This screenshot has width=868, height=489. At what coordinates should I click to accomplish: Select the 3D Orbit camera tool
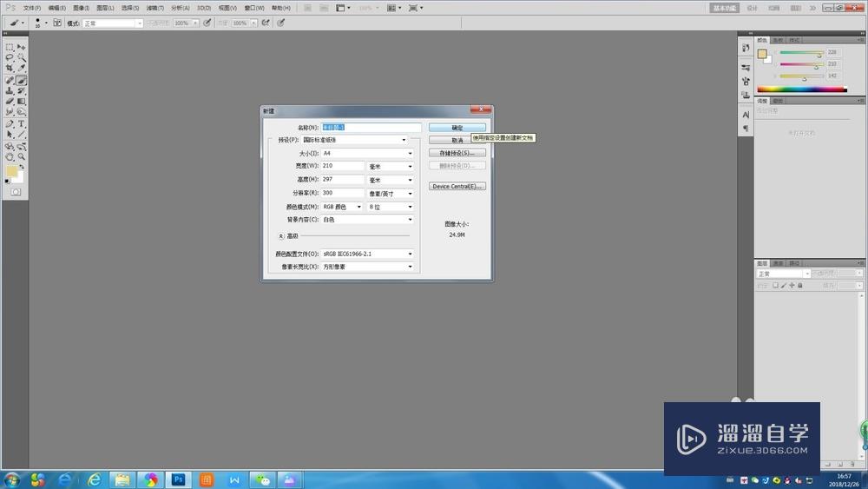coord(21,148)
